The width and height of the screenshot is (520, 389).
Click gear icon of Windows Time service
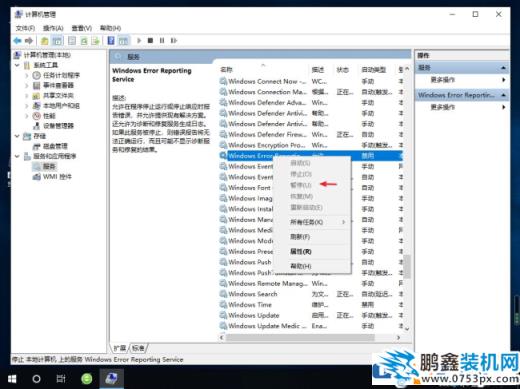(223, 305)
